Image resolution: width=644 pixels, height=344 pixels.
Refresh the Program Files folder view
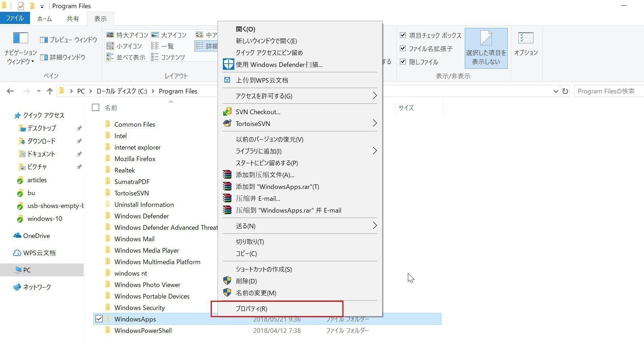565,91
